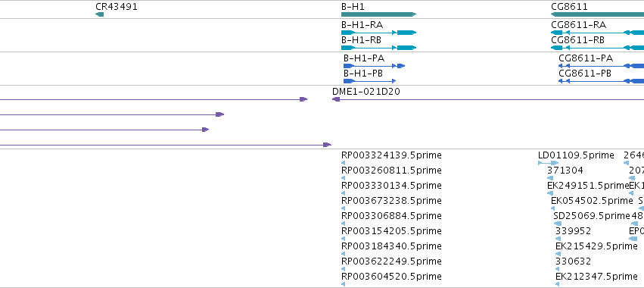Open the B-H1-RA transcript feature
This screenshot has height=288, width=644.
coord(378,33)
